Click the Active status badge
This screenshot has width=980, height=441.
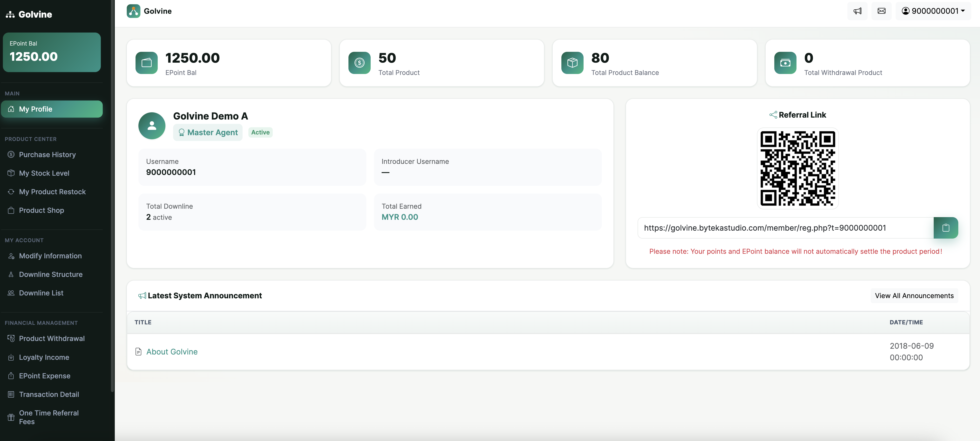click(260, 132)
